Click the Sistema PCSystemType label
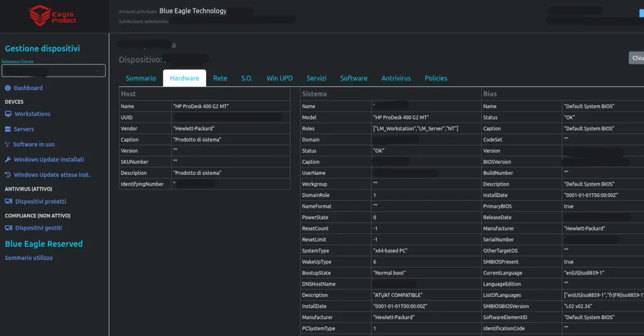Screen dimensions: 644x336 (318, 328)
